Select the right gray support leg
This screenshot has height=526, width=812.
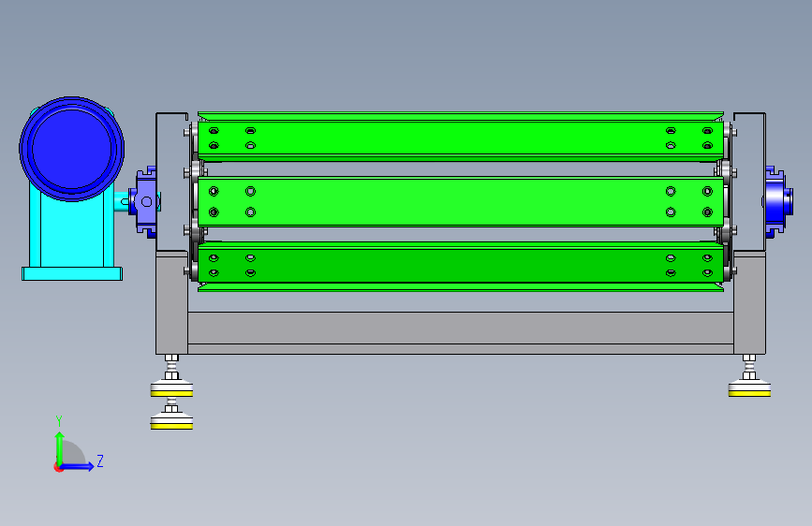click(x=749, y=303)
